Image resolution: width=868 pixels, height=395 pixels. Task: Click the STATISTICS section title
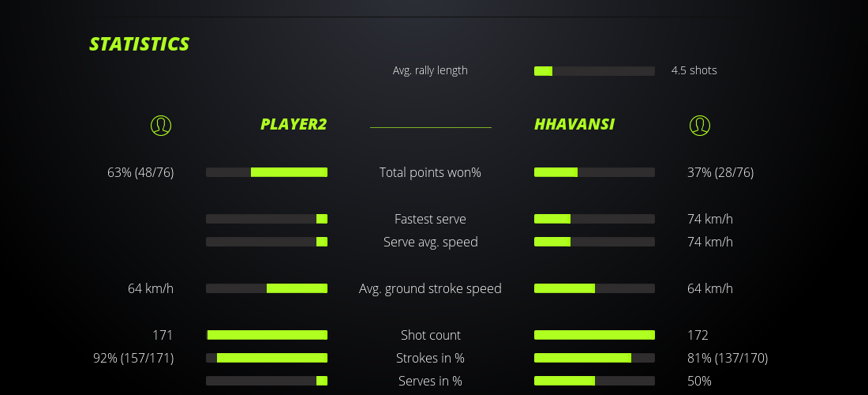tap(140, 43)
